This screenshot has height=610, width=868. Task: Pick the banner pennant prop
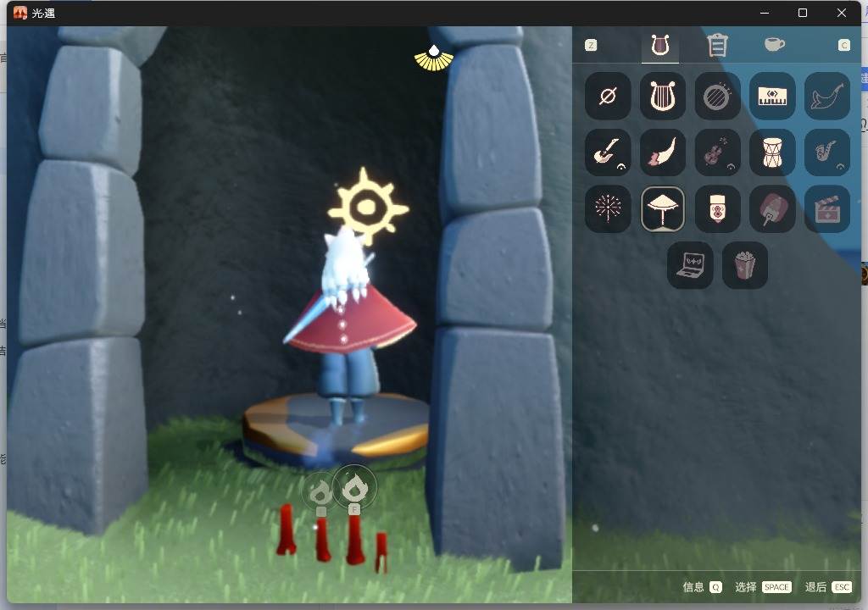pyautogui.click(x=717, y=208)
